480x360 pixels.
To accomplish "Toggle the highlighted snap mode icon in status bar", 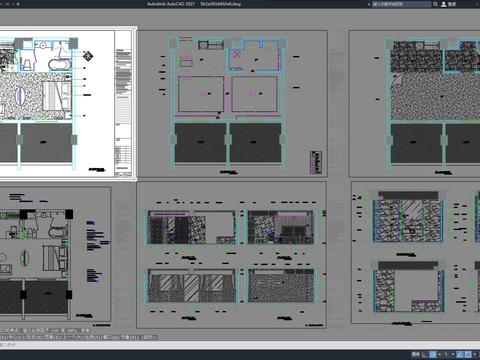I will pyautogui.click(x=433, y=354).
